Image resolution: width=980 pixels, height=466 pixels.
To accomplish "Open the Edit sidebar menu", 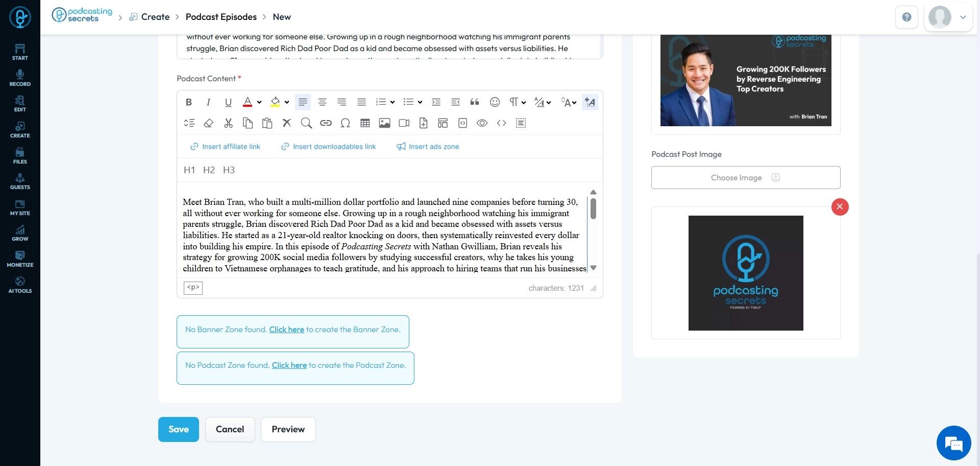I will [20, 104].
